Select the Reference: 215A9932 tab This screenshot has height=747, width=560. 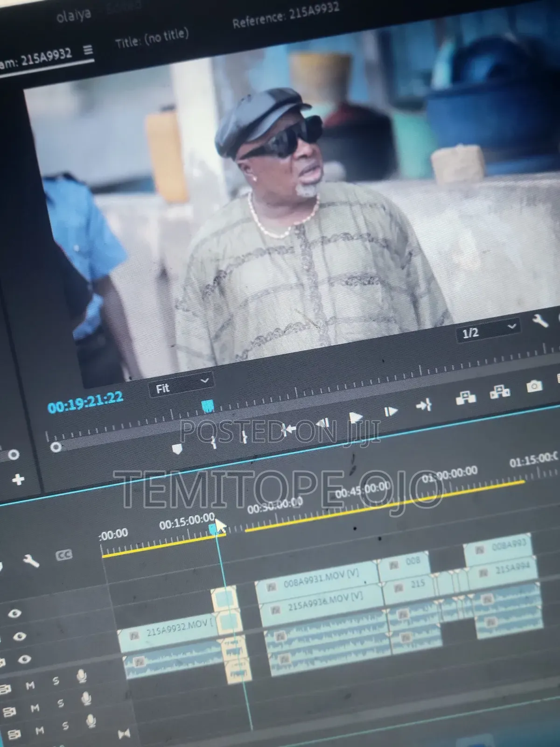(x=286, y=14)
